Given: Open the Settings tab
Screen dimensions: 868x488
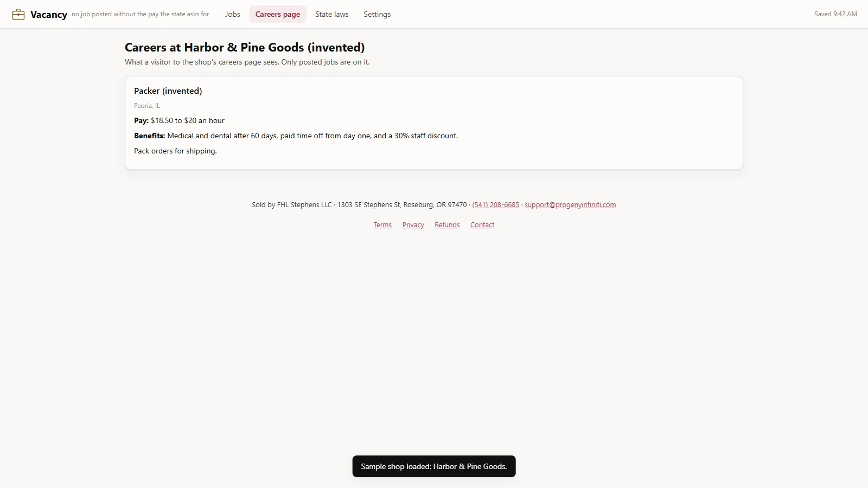Looking at the screenshot, I should pyautogui.click(x=377, y=14).
